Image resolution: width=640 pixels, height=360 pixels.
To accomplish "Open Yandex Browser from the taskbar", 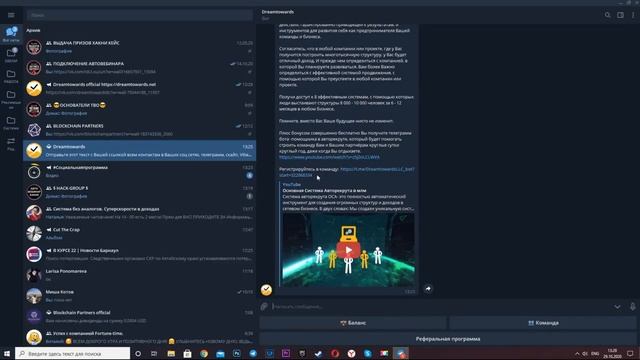I will tap(351, 353).
